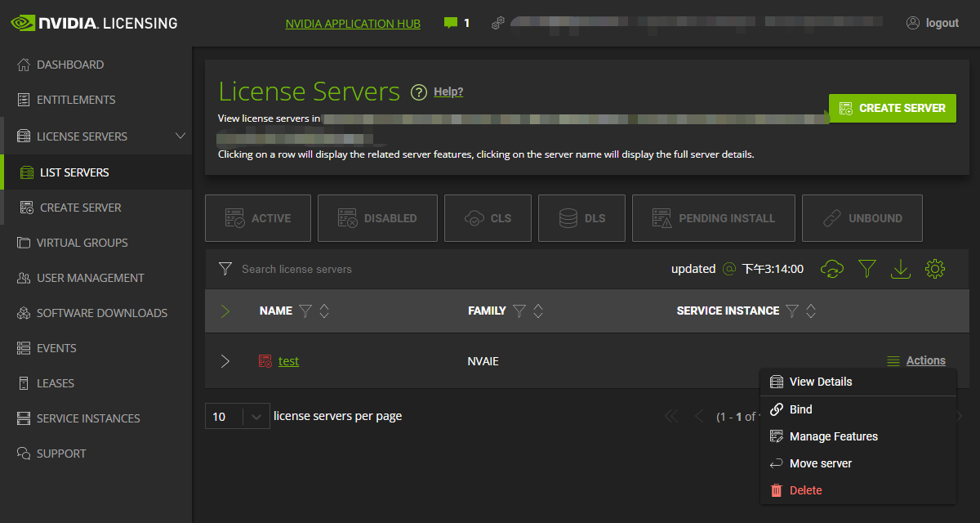
Task: Click the red server icon beside test
Action: (265, 361)
